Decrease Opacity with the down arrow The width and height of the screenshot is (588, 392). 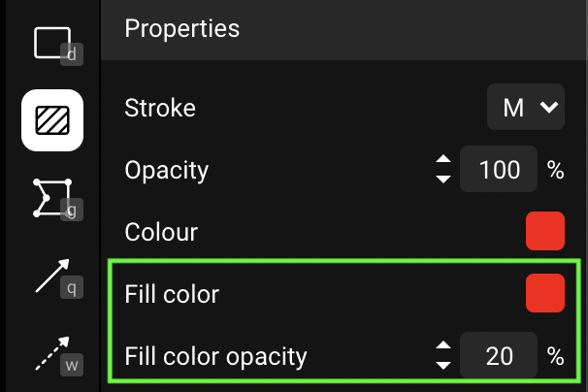pyautogui.click(x=443, y=179)
